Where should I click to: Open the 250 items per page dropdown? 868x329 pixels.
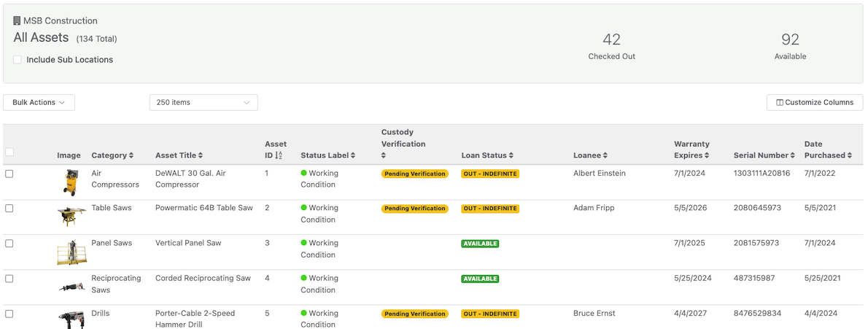click(204, 102)
